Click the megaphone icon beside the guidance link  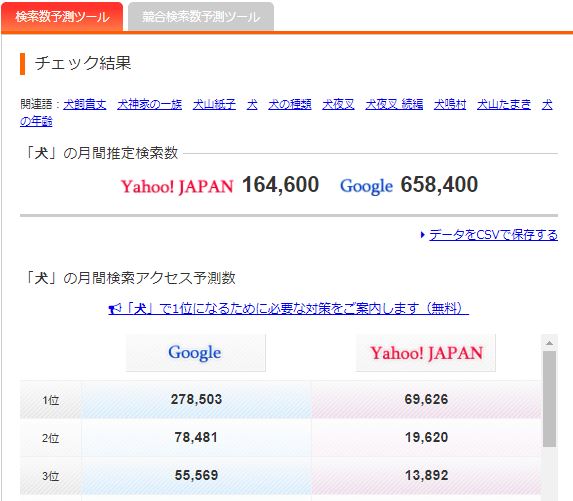tap(115, 309)
